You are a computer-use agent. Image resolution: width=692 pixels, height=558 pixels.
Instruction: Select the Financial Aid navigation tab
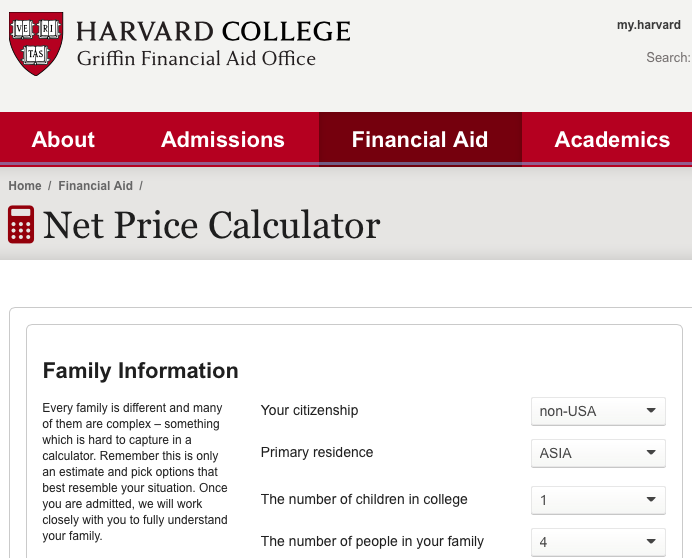point(420,140)
